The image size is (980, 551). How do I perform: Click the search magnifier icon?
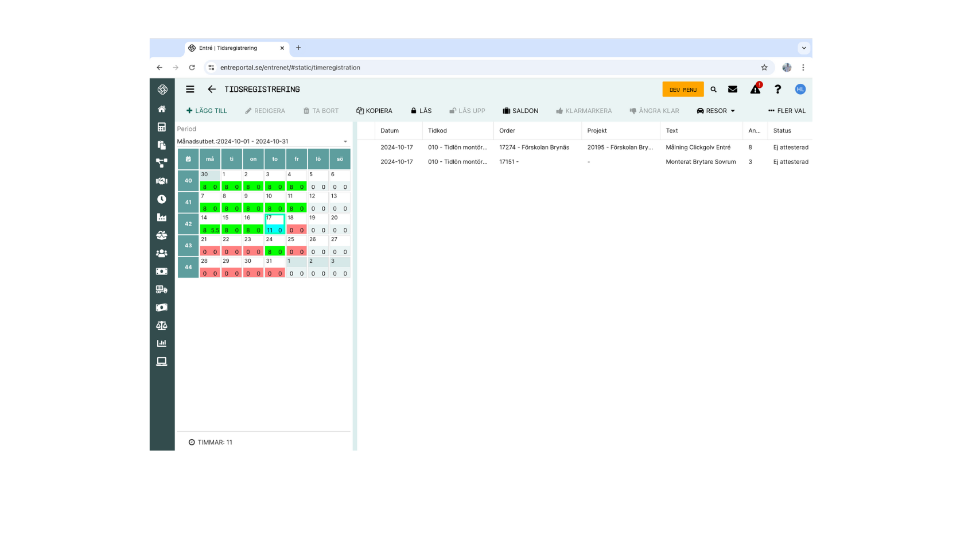714,90
